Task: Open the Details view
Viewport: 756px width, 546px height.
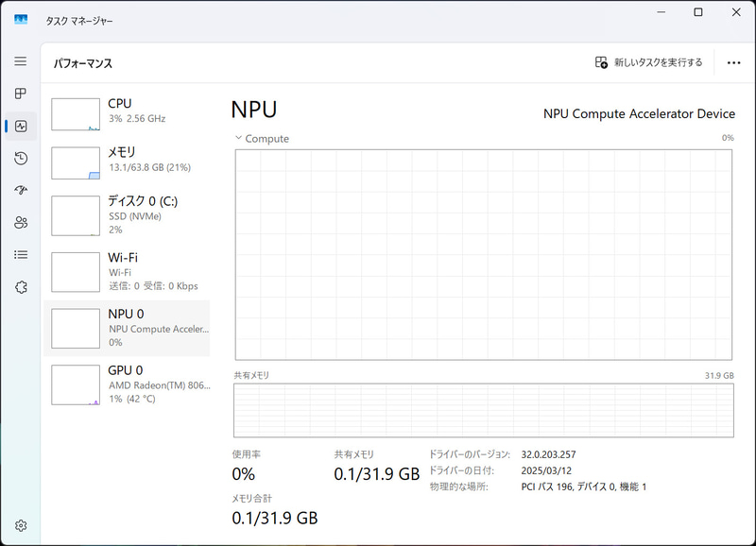Action: pyautogui.click(x=20, y=254)
